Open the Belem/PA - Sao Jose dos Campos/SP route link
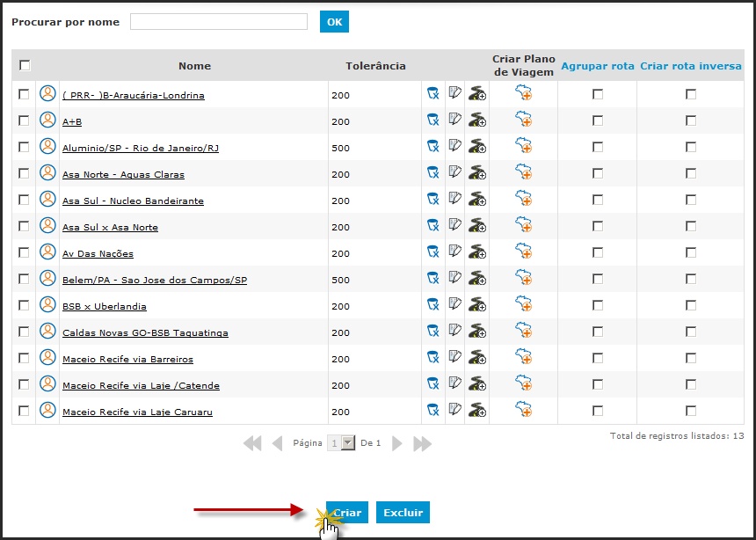Viewport: 756px width, 540px height. point(155,280)
